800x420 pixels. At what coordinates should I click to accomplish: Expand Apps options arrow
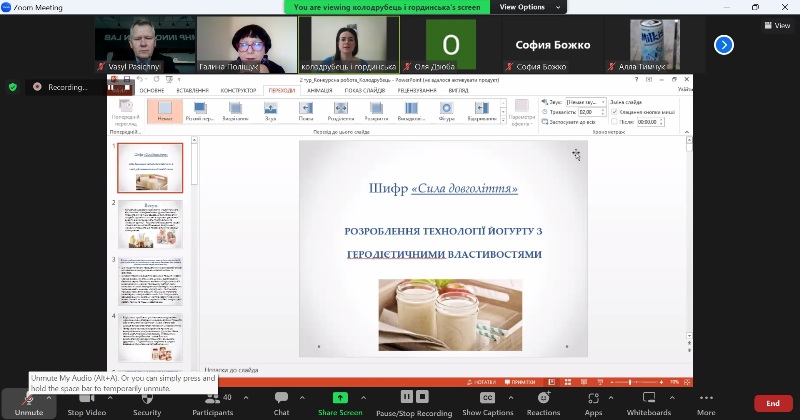click(611, 398)
